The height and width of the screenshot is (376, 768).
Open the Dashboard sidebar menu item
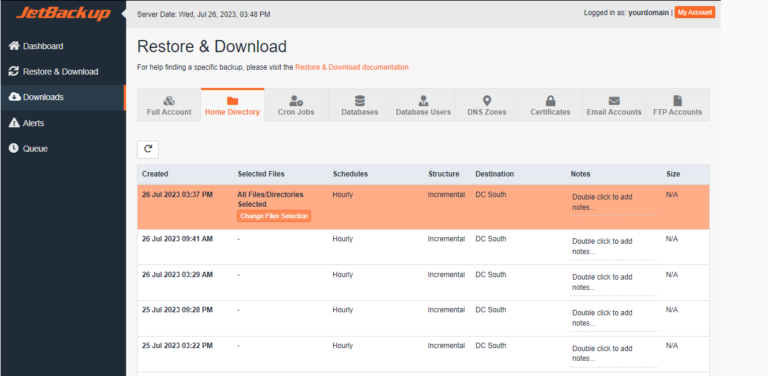click(63, 46)
